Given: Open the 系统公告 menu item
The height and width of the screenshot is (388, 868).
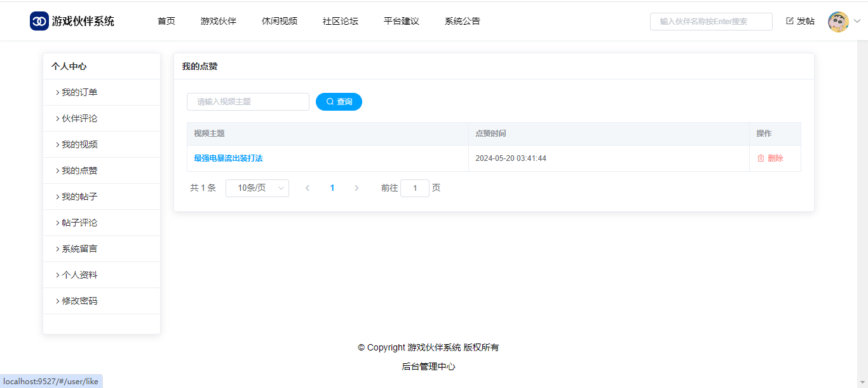Looking at the screenshot, I should [x=463, y=21].
